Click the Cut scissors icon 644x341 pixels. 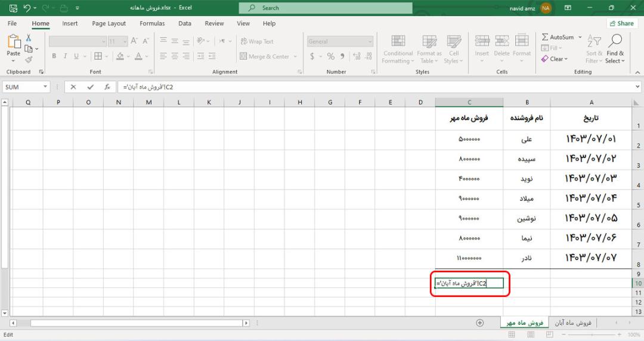pos(29,38)
